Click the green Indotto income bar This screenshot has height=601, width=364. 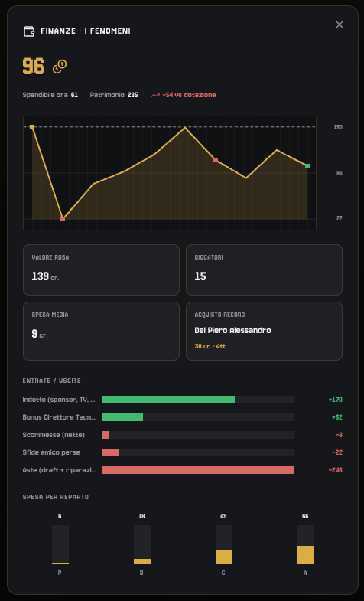tap(168, 400)
